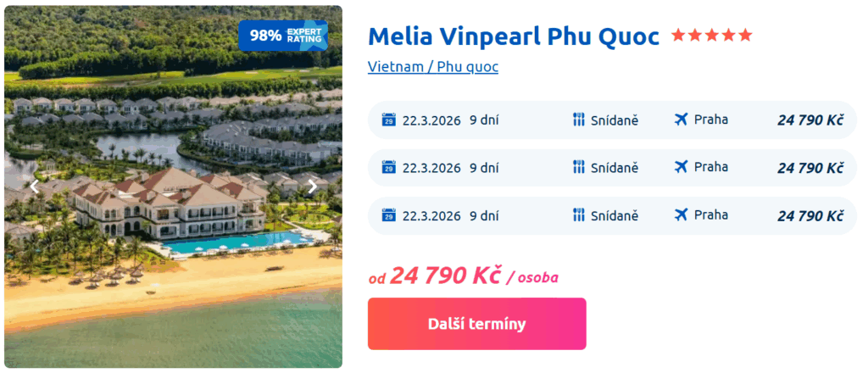
Task: Click the 98% Expert Rating badge
Action: point(283,36)
